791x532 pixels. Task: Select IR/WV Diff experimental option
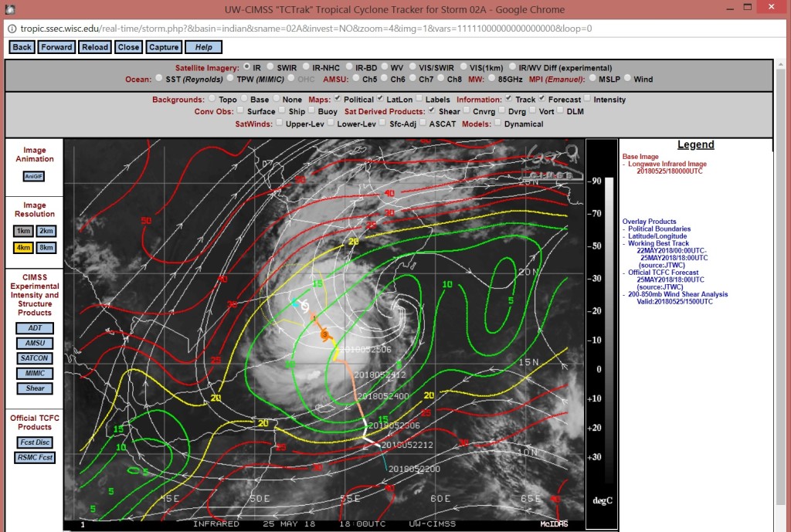[512, 66]
